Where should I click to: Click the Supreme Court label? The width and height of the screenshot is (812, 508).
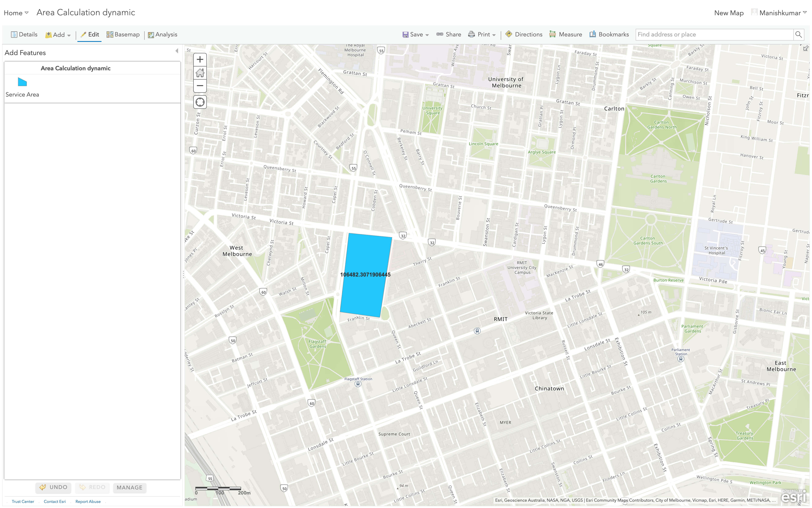(394, 434)
